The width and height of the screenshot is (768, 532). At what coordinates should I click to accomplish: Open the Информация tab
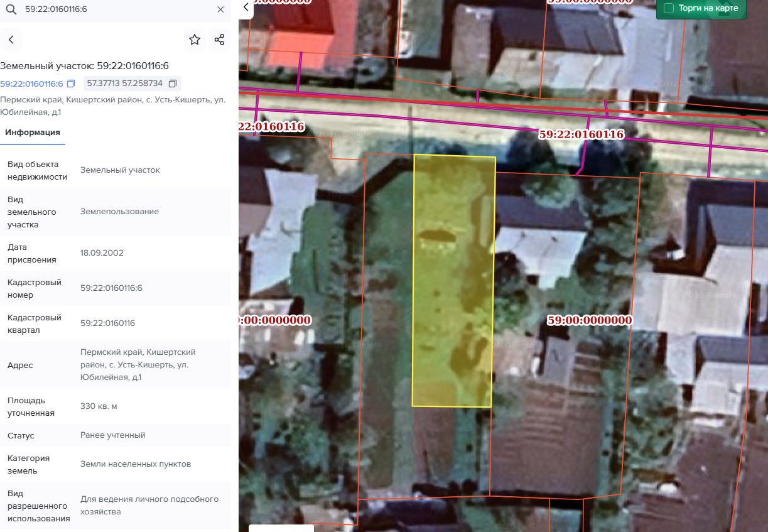click(33, 132)
